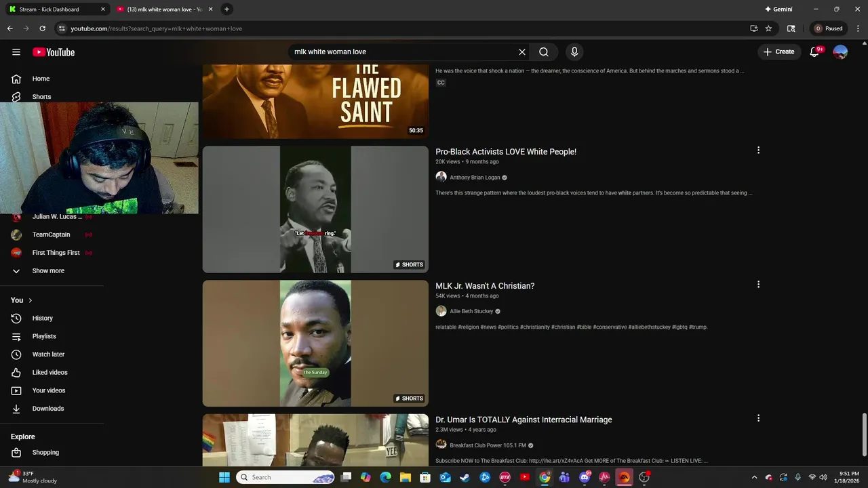Open the EA app from the taskbar
The height and width of the screenshot is (488, 868).
point(625,477)
